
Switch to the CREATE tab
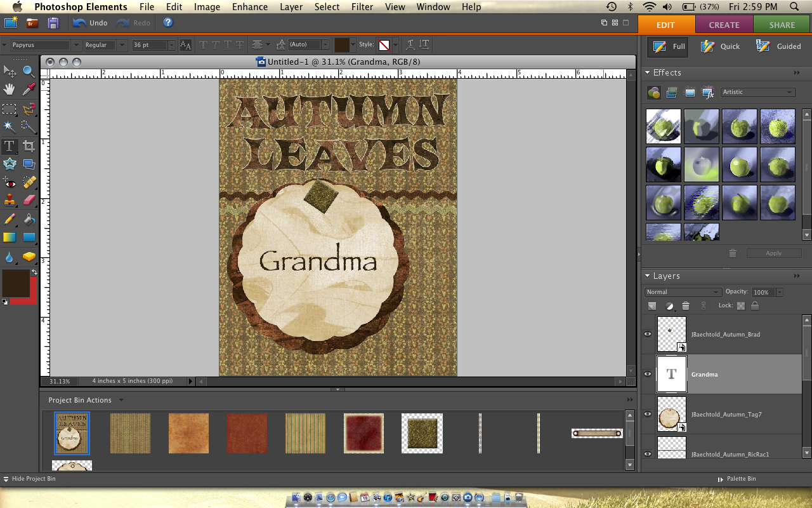pos(724,25)
